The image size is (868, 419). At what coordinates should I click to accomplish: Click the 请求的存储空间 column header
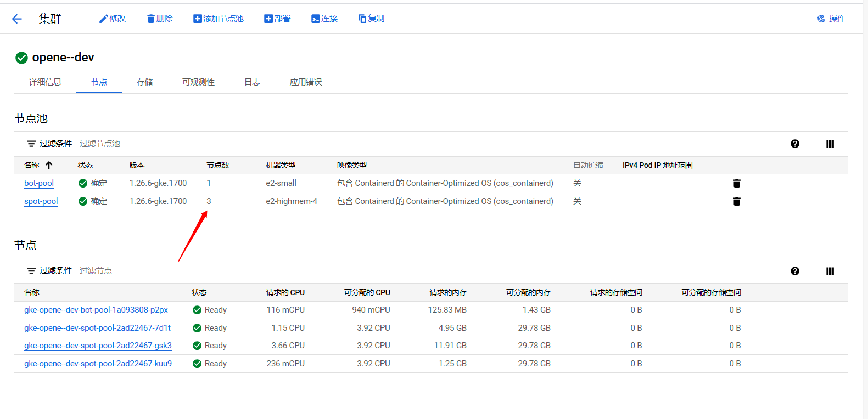coord(616,292)
